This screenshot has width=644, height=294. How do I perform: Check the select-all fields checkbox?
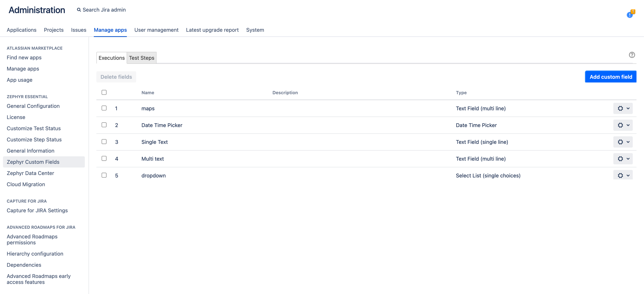pyautogui.click(x=104, y=92)
